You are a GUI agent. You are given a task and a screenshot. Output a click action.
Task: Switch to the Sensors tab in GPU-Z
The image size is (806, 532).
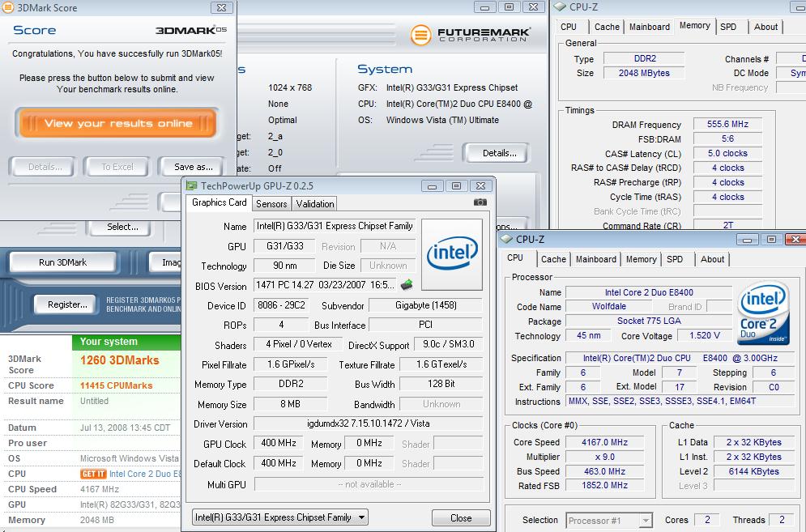[x=271, y=204]
